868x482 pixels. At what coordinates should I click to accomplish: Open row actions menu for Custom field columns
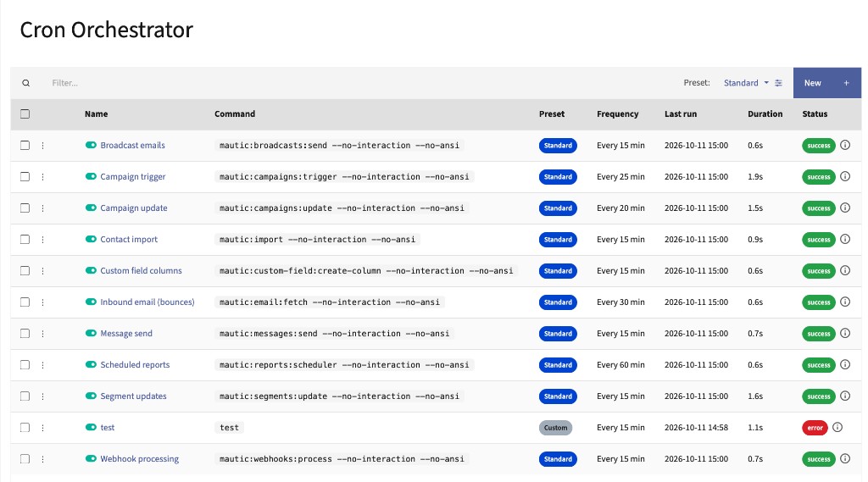click(x=42, y=271)
